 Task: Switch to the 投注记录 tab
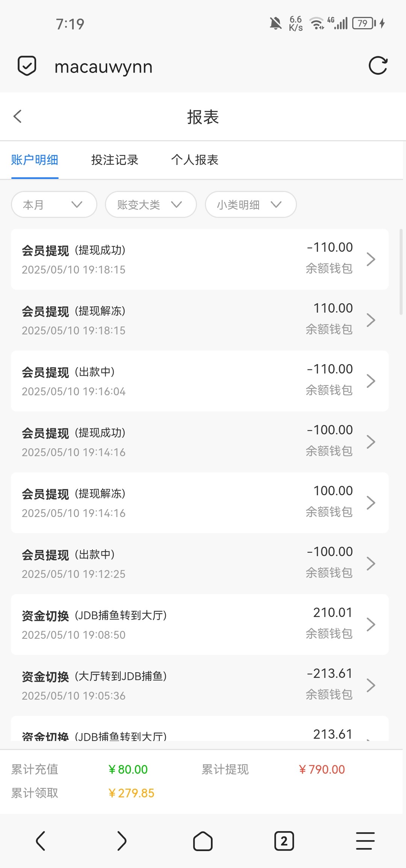point(115,160)
